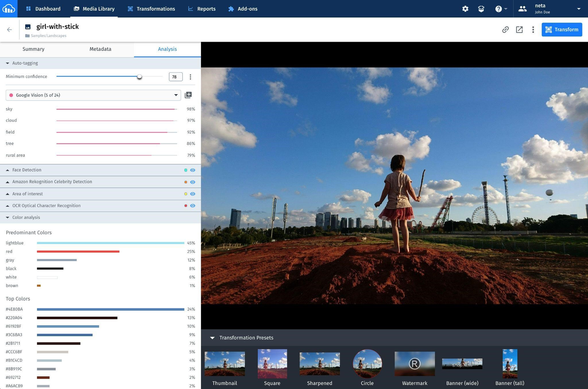Screen dimensions: 588x389
Task: Open the minimum confidence three-dot menu
Action: click(x=190, y=77)
